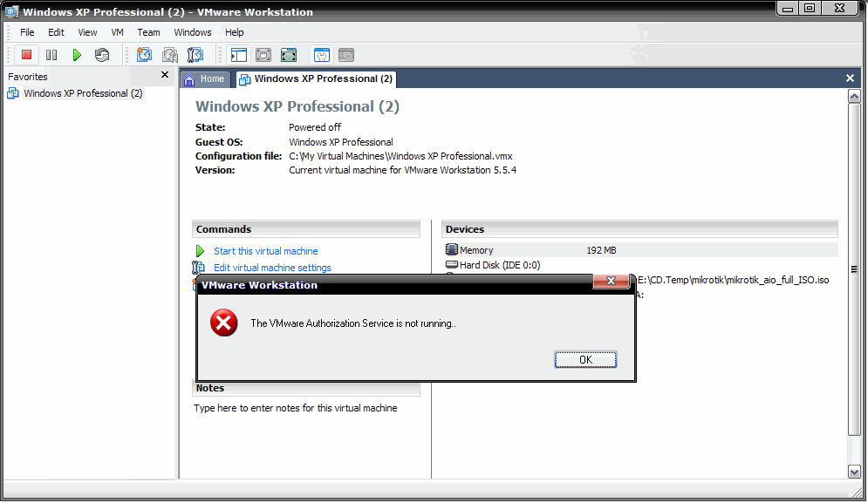Viewport: 868px width, 503px height.
Task: Click the Home tab house icon
Action: tap(189, 79)
